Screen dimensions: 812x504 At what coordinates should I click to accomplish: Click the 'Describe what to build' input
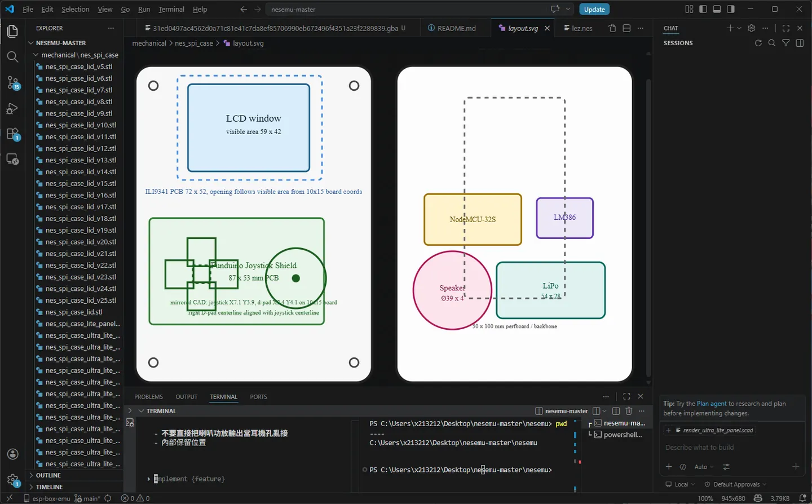point(732,448)
